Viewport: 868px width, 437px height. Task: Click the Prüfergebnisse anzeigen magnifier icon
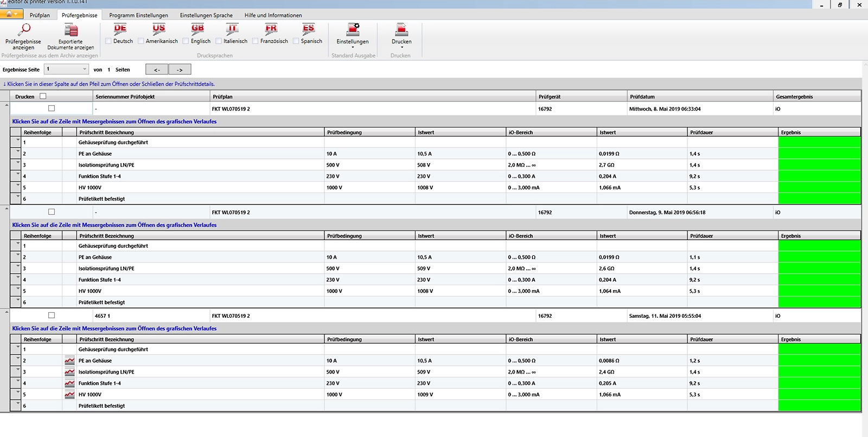click(24, 29)
